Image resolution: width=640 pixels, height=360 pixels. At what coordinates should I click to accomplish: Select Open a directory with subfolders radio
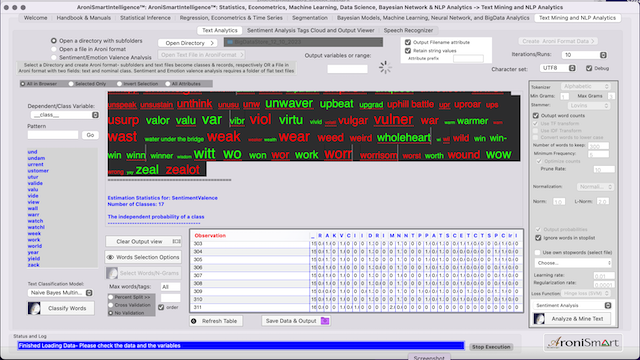[x=54, y=41]
